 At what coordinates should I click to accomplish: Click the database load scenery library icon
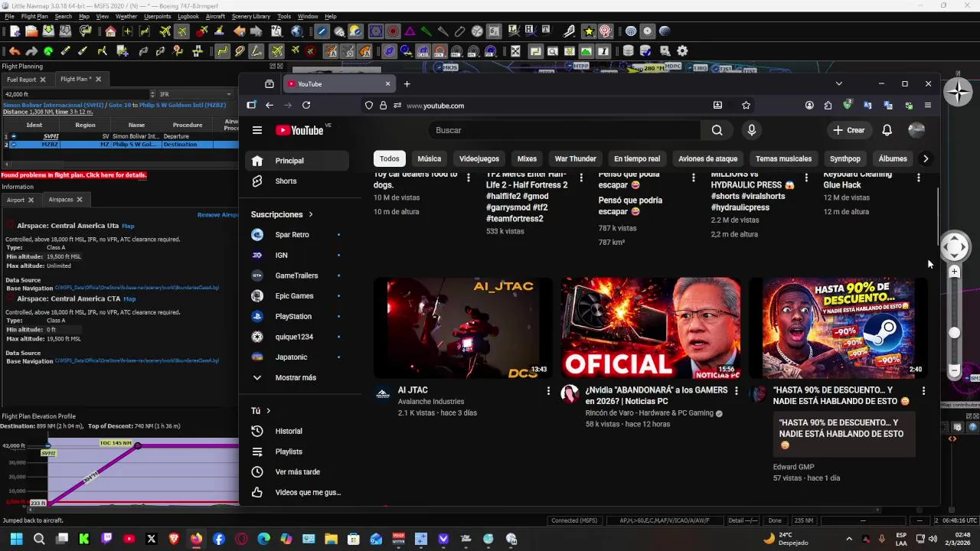coord(629,51)
